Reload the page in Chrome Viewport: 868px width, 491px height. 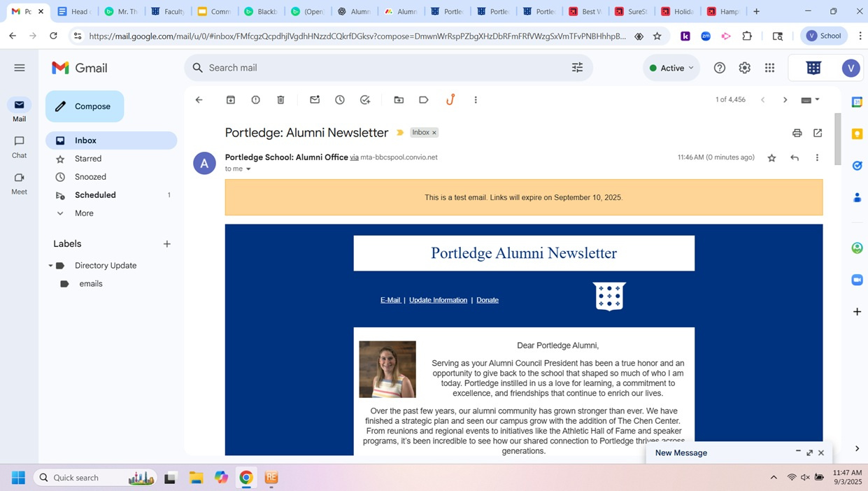(x=54, y=36)
